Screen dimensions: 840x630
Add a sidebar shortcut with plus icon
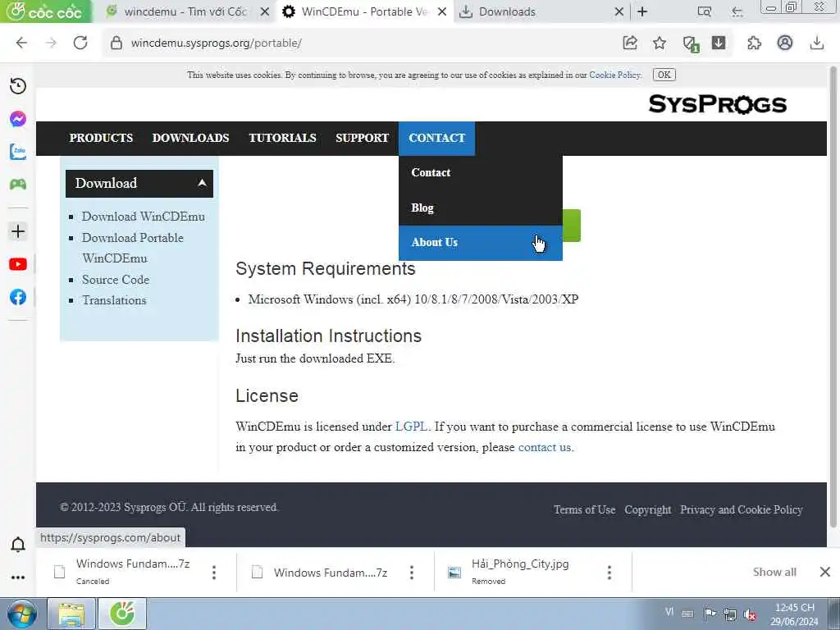(x=18, y=231)
